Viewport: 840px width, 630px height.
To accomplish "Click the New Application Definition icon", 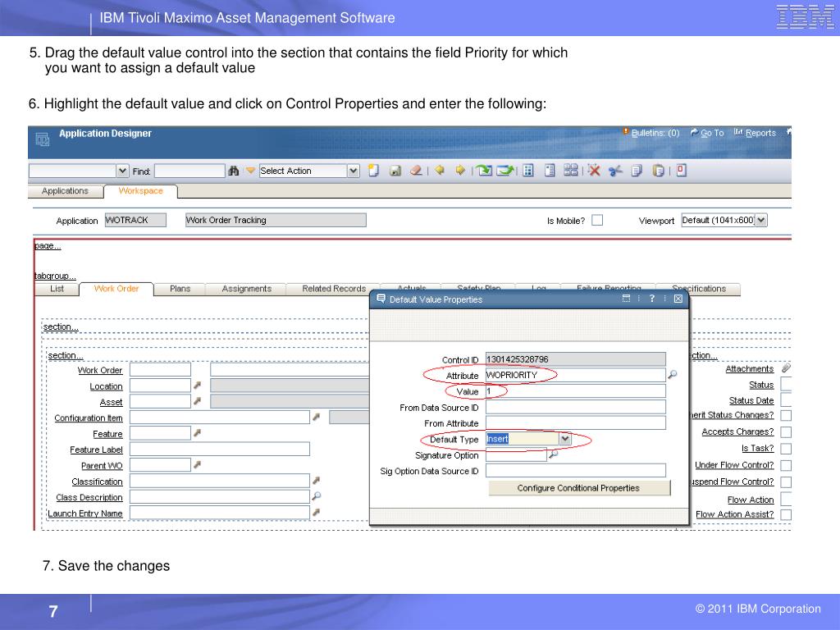I will coord(373,171).
